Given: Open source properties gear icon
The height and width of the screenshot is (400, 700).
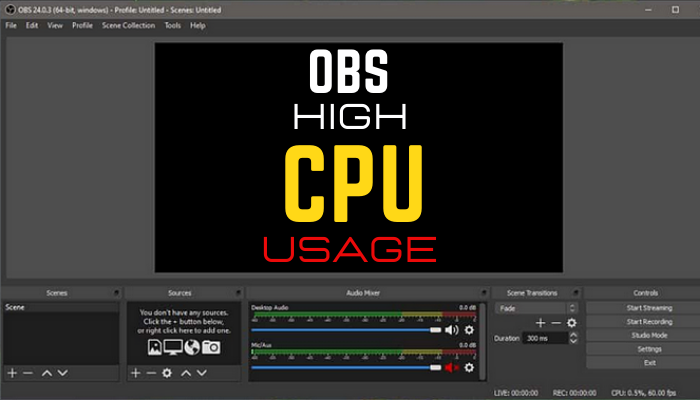Looking at the screenshot, I should point(167,373).
